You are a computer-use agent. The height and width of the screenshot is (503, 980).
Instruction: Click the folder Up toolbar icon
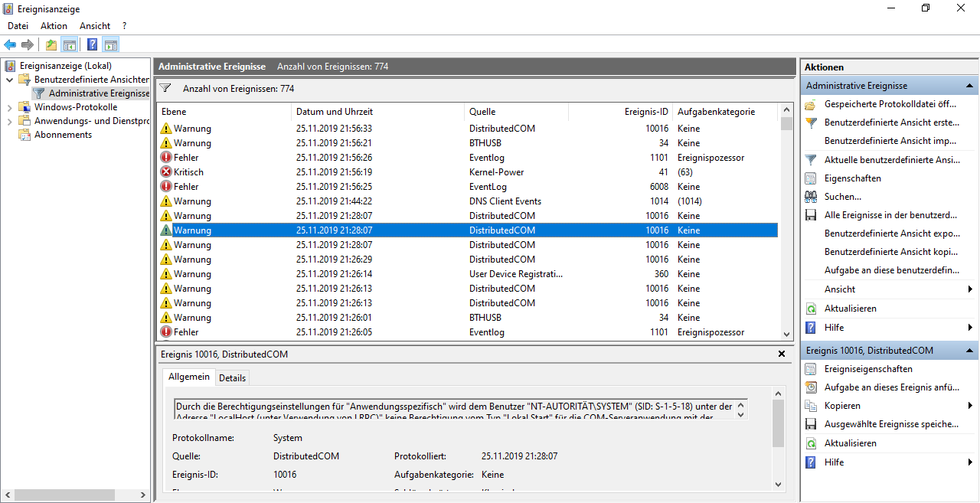pyautogui.click(x=51, y=44)
